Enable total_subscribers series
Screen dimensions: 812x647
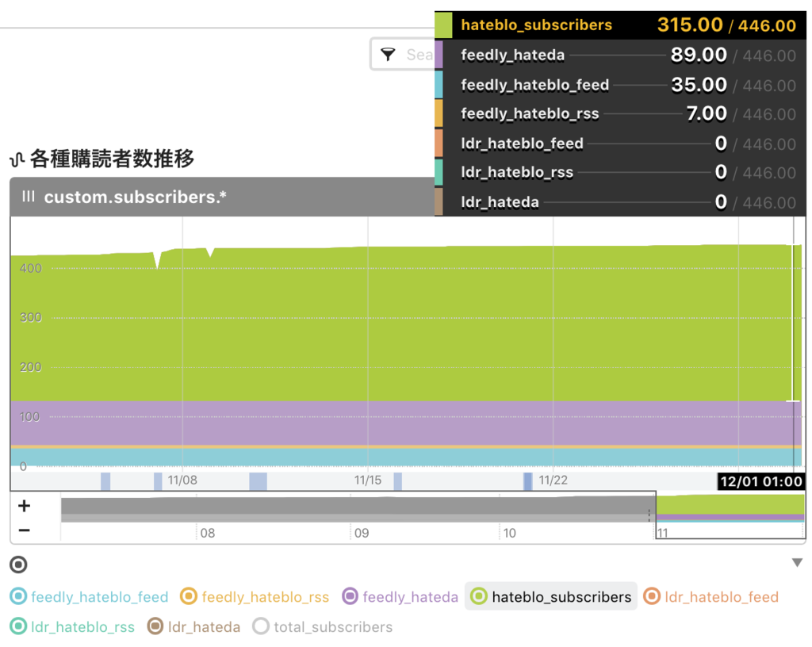(323, 627)
